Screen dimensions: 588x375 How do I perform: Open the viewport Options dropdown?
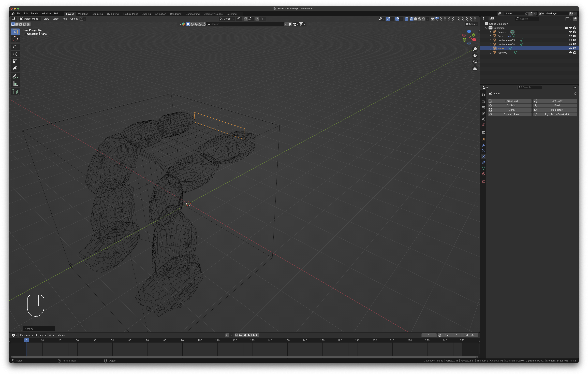coord(471,24)
